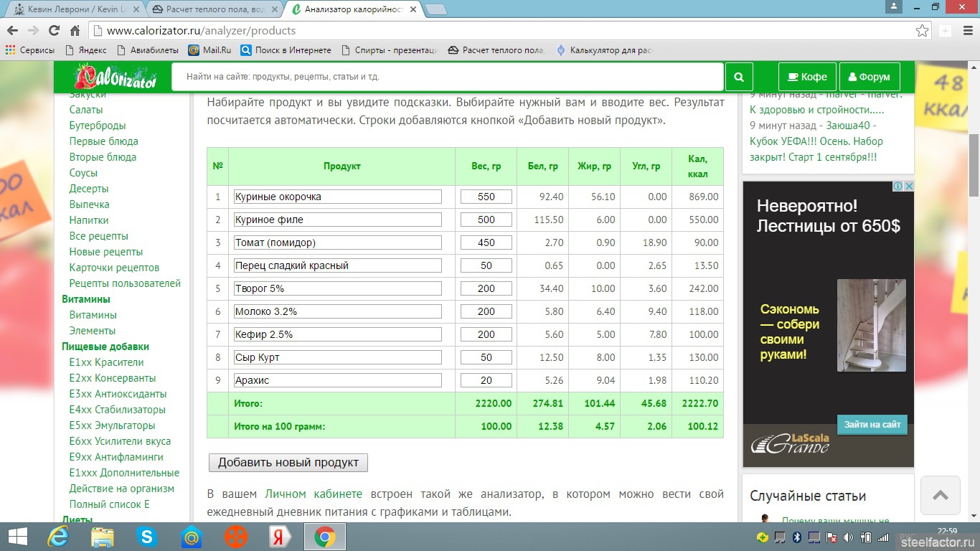Open Поиск в Интернете bookmark

(286, 50)
